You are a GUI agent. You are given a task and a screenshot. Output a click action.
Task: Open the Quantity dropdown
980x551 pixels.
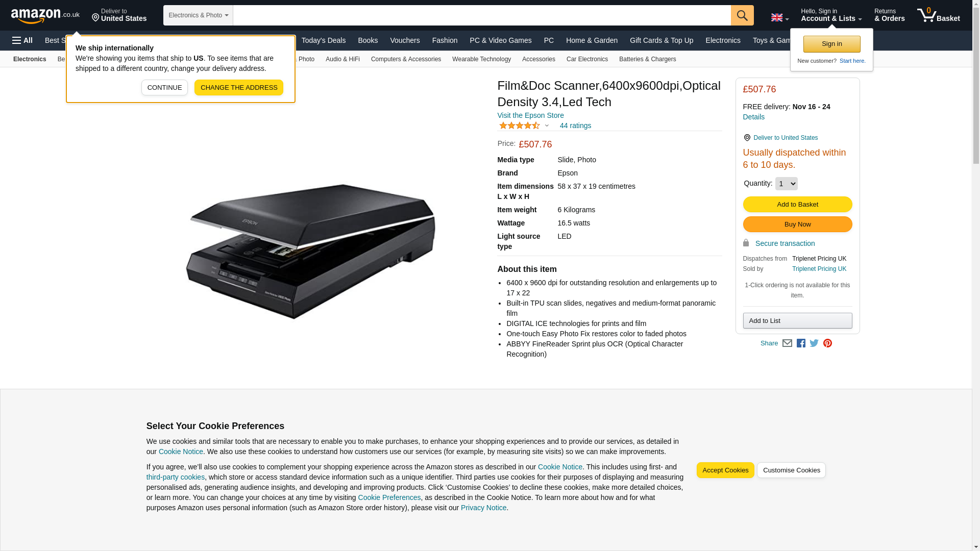click(x=786, y=184)
